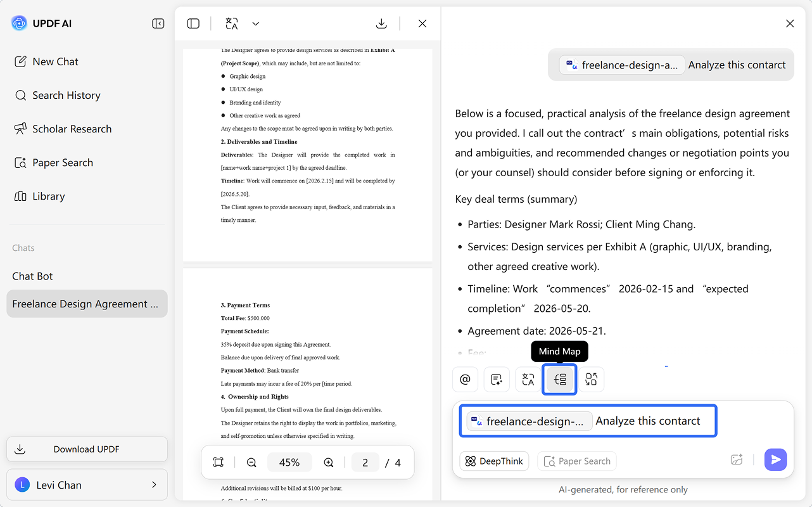This screenshot has width=812, height=507.
Task: Toggle the PDF sidebar panel visibility
Action: pyautogui.click(x=193, y=23)
